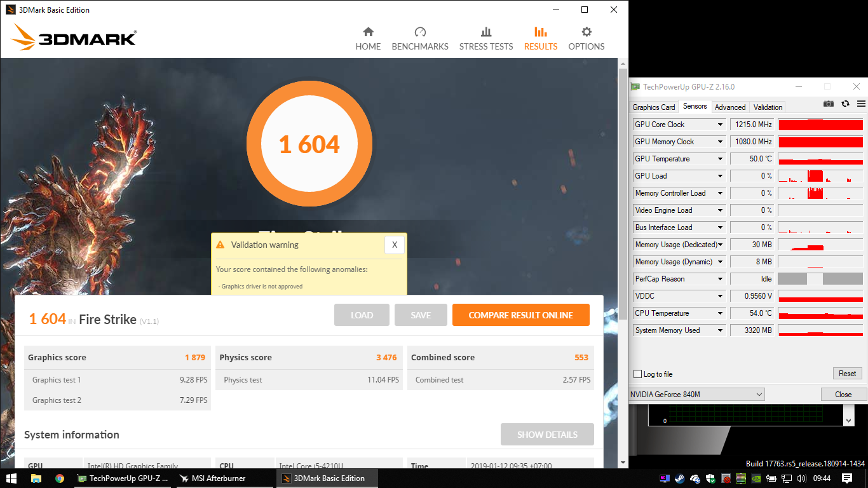Expand the GPU Memory Clock sensor dropdown
The height and width of the screenshot is (488, 868).
[x=720, y=142]
